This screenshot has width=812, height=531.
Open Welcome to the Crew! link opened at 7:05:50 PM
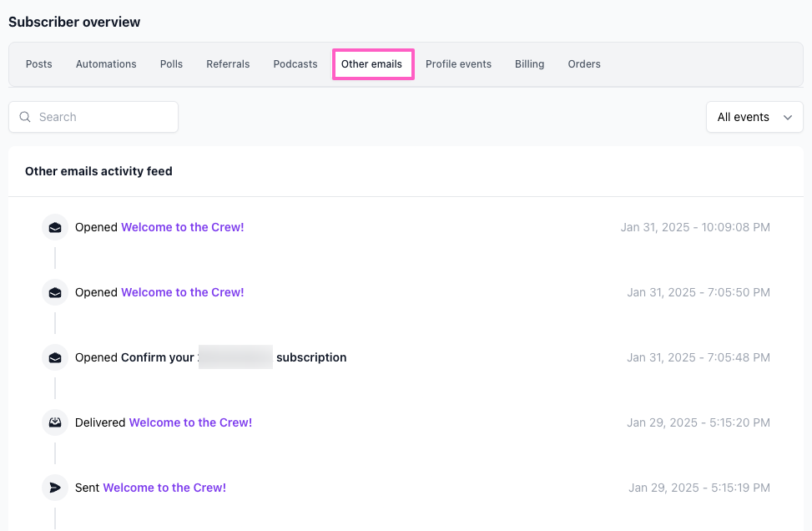tap(182, 293)
